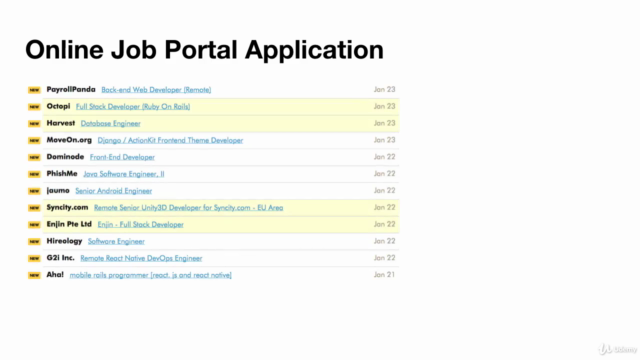The width and height of the screenshot is (640, 360).
Task: Select the Enjin Pte Ltd company name
Action: (69, 224)
